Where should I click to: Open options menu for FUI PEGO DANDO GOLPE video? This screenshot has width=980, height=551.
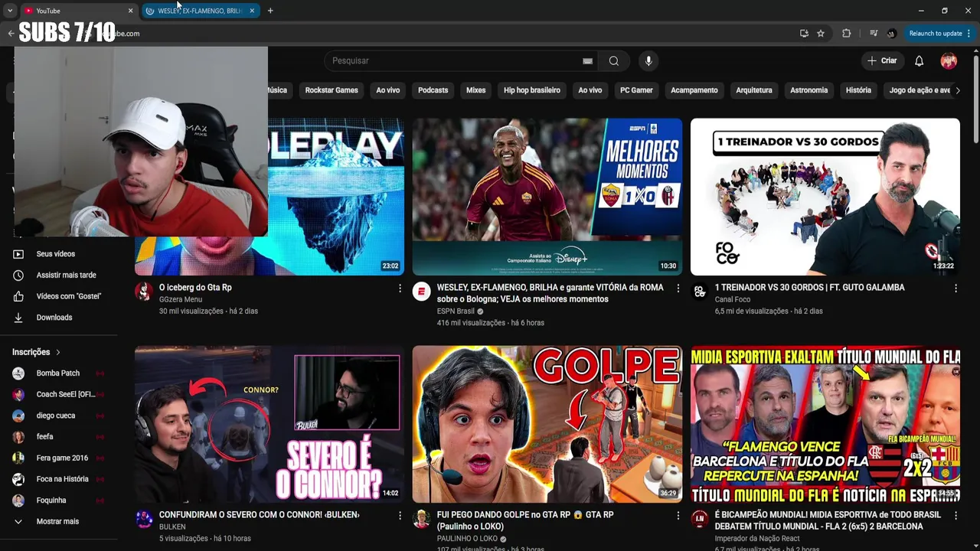[678, 516]
